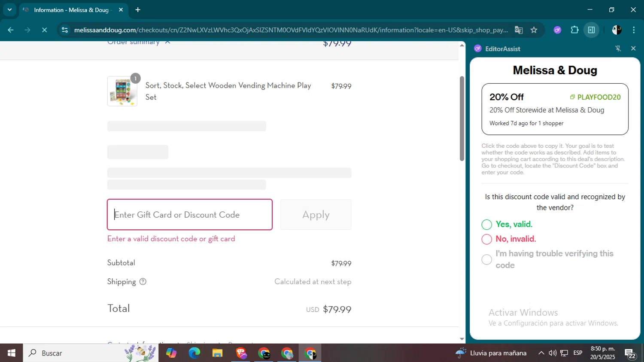Select I'm having trouble verifying this code
Image resolution: width=644 pixels, height=362 pixels.
click(x=486, y=259)
